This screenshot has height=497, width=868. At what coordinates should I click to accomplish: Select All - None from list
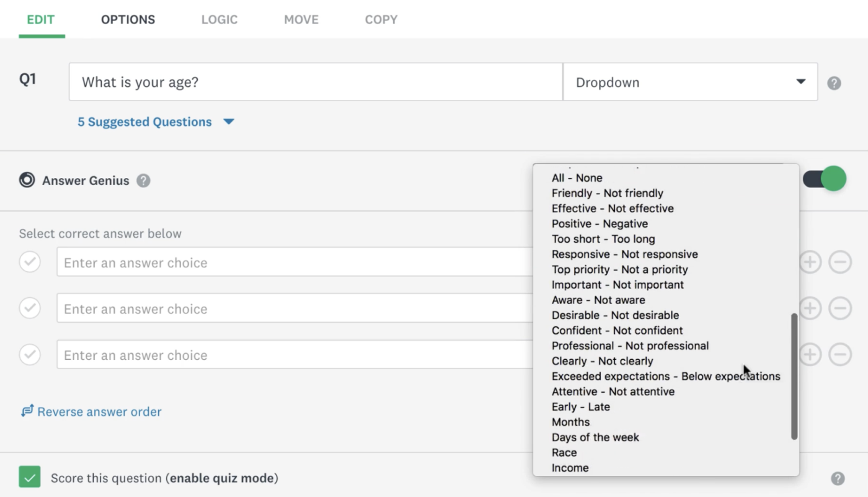point(577,178)
